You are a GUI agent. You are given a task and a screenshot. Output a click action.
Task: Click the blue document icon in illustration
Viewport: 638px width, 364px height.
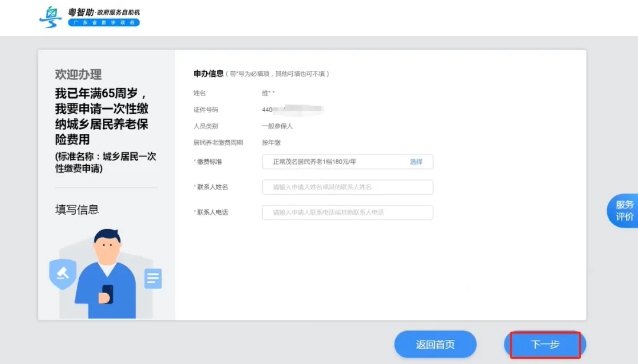[153, 278]
